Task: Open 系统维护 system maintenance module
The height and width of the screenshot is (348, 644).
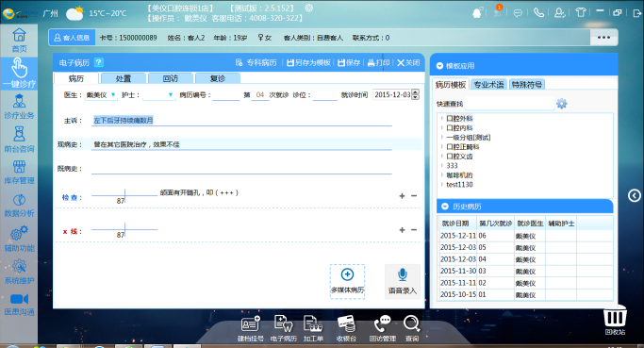Action: 19,272
